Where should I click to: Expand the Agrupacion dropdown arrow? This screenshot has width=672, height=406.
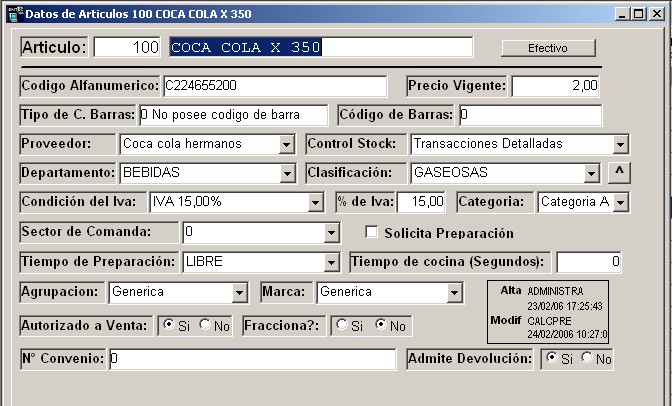pos(239,293)
